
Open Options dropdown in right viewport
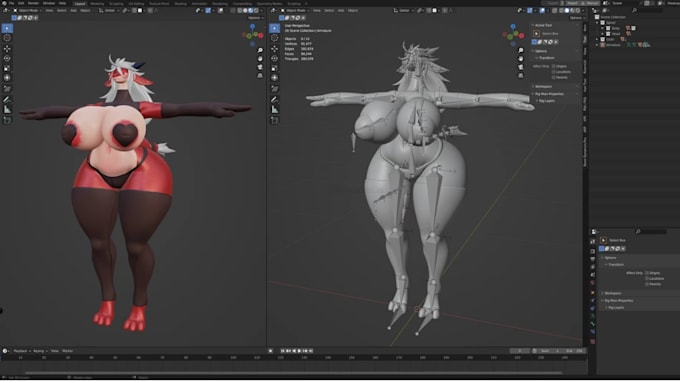(576, 18)
